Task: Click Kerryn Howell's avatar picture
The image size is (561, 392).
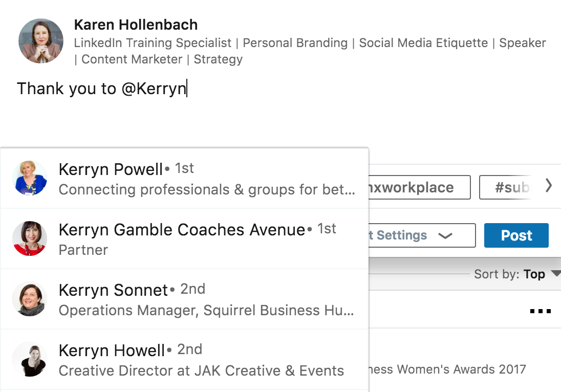Action: coord(30,359)
